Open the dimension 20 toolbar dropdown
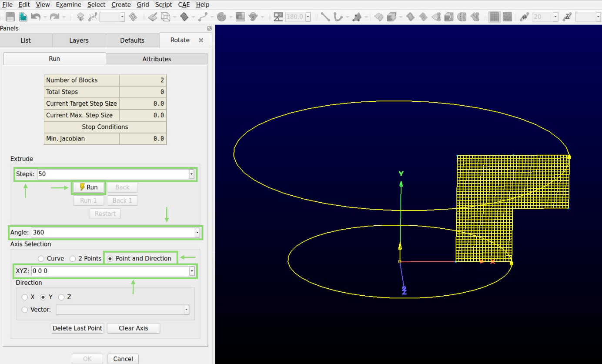 [555, 17]
